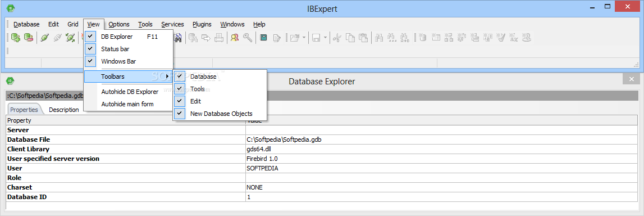Image resolution: width=644 pixels, height=216 pixels.
Task: Open the Plugins menu
Action: (202, 24)
